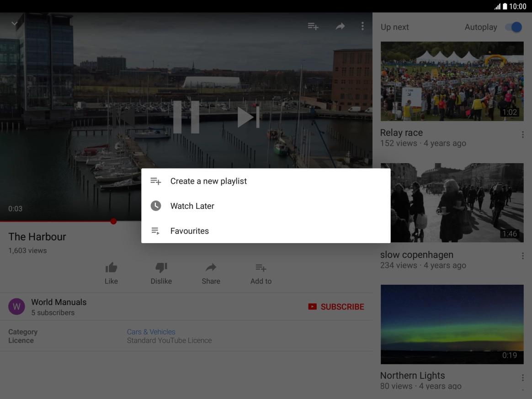Select Watch Later from the popup
The height and width of the screenshot is (399, 532).
pos(192,206)
